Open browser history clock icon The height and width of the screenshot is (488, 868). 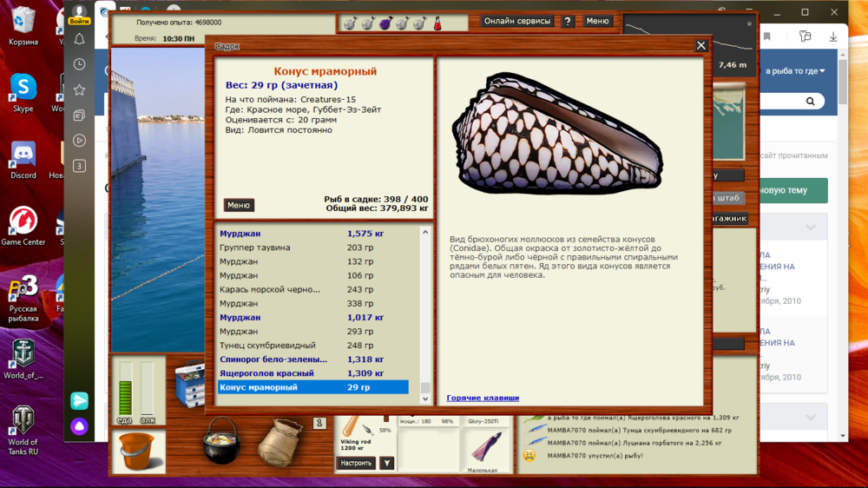pyautogui.click(x=79, y=64)
